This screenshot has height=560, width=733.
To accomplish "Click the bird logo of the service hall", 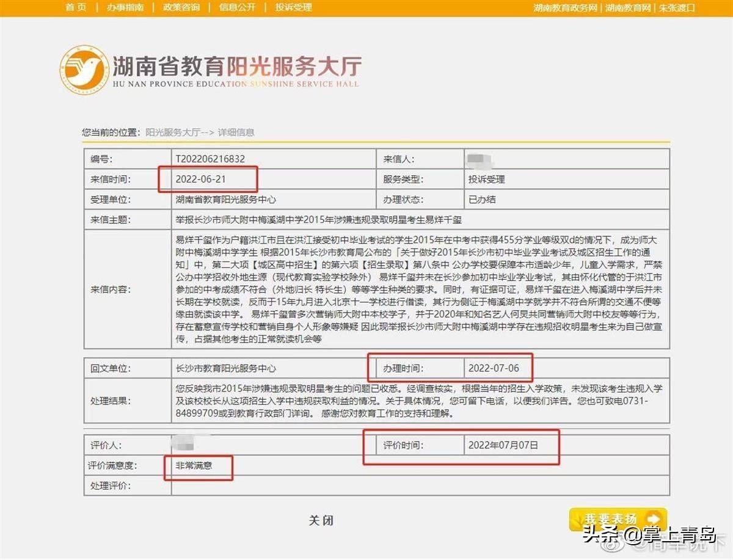I will 84,69.
